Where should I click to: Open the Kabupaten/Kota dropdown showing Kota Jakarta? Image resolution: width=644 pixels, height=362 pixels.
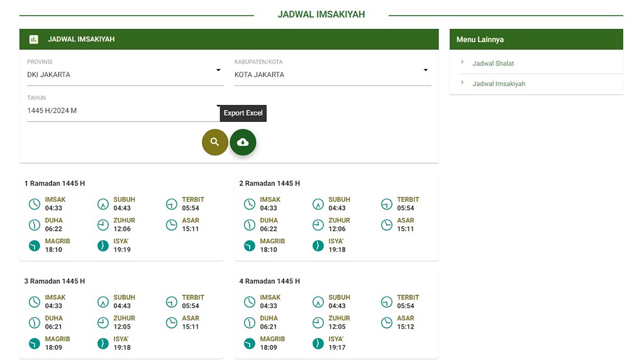point(332,74)
